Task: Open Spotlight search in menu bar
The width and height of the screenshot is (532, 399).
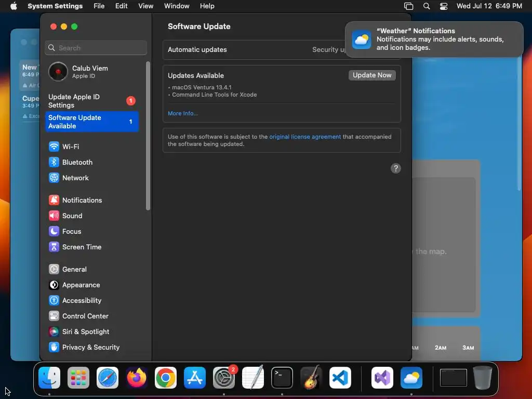Action: (x=427, y=6)
